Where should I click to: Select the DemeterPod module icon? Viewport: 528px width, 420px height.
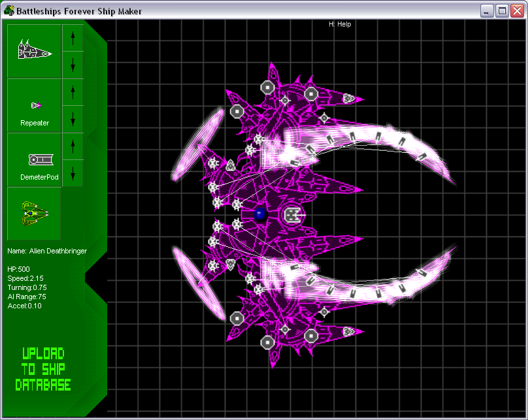pos(35,160)
